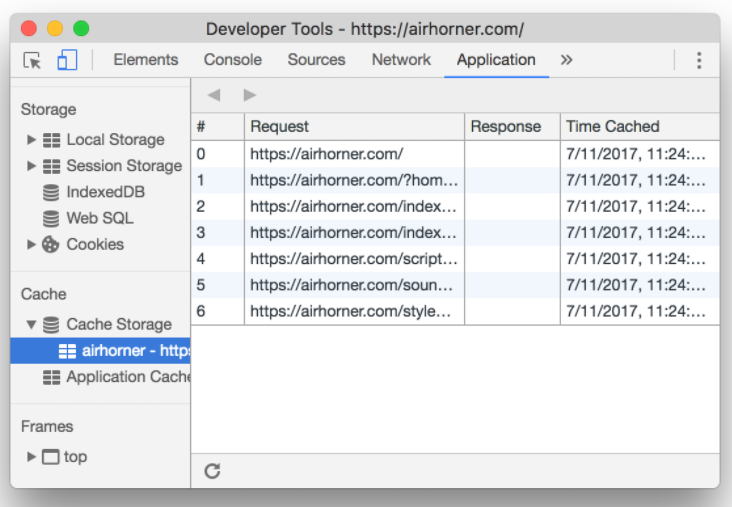Switch to the Network tab
Viewport: 732px width, 507px height.
[x=401, y=60]
